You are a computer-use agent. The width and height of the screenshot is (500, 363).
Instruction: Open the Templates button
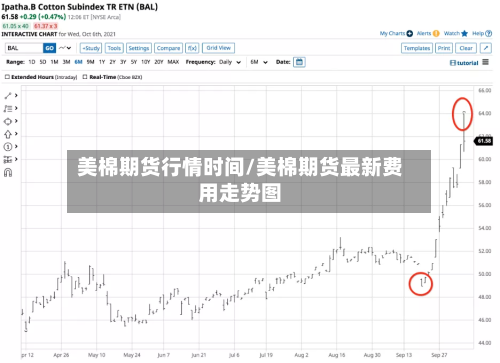417,48
